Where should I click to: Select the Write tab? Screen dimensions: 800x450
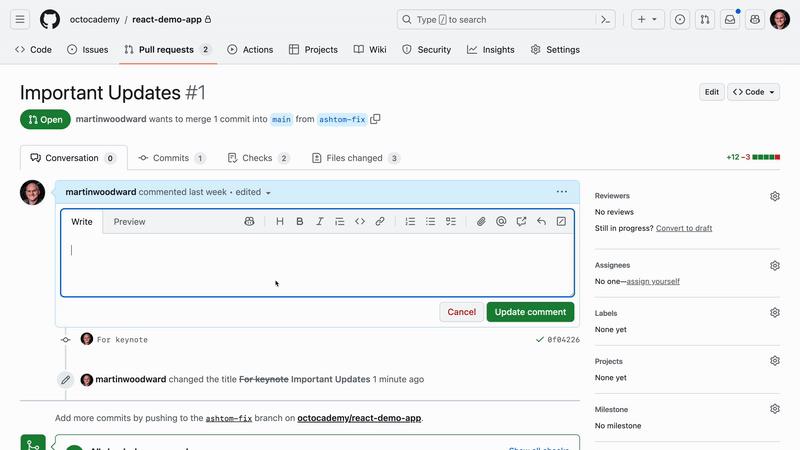tap(82, 221)
